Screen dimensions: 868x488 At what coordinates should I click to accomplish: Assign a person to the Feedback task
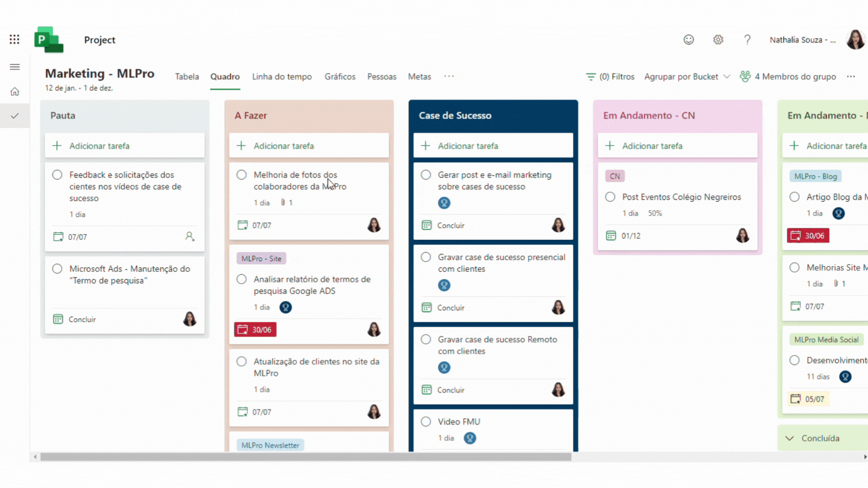point(190,236)
